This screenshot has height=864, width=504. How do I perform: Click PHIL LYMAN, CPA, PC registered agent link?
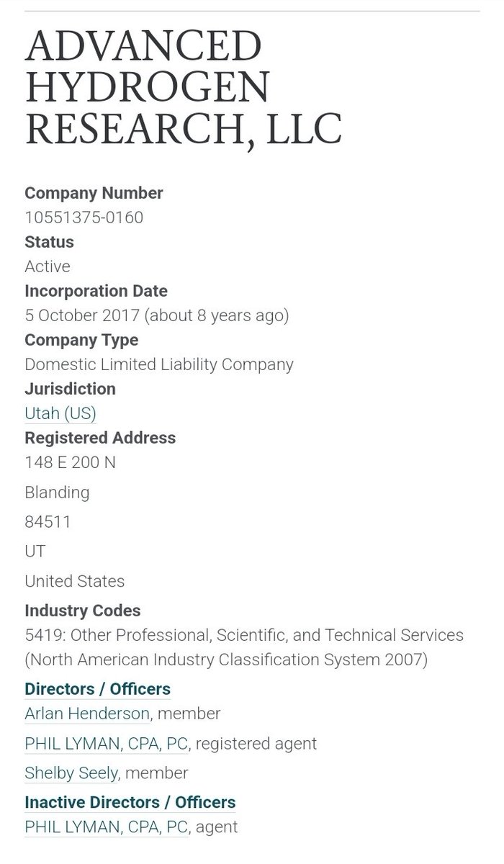(107, 743)
